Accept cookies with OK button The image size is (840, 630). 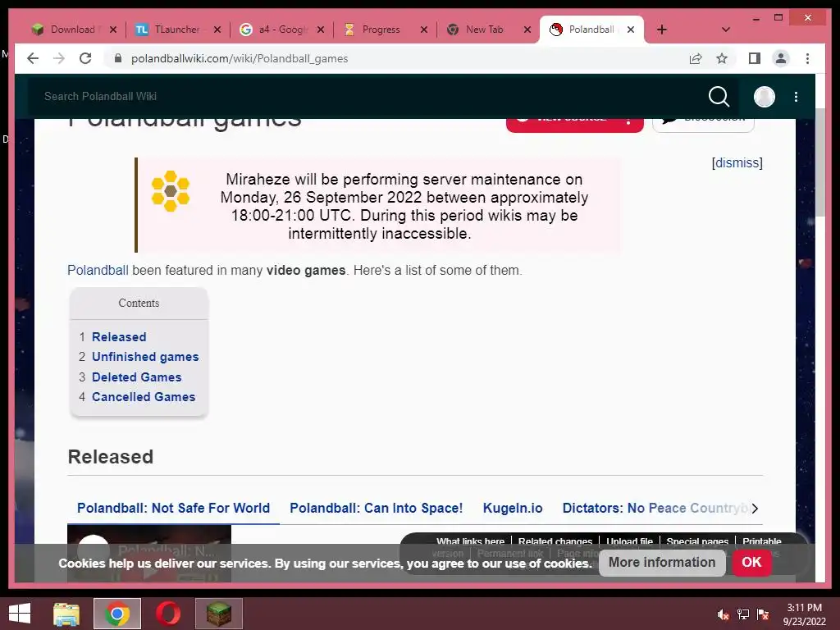click(x=751, y=563)
